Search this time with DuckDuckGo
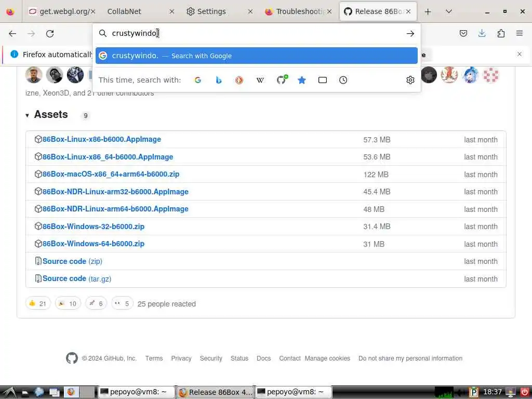532x399 pixels. pos(239,80)
